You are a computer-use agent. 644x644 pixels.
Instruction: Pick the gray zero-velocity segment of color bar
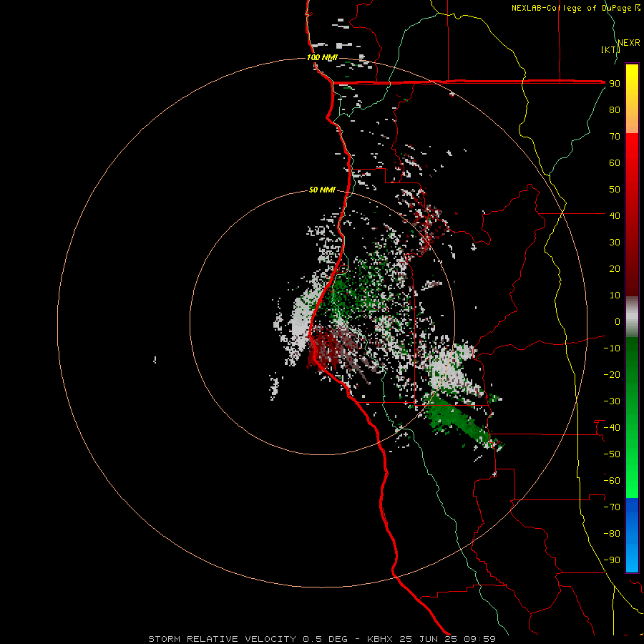pos(632,317)
